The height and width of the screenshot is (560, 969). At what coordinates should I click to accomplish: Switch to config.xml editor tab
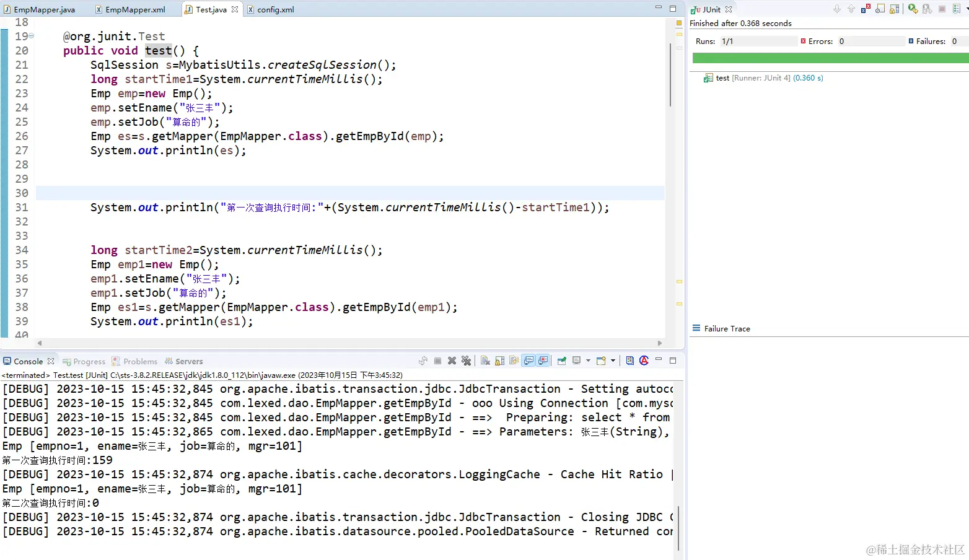[271, 9]
